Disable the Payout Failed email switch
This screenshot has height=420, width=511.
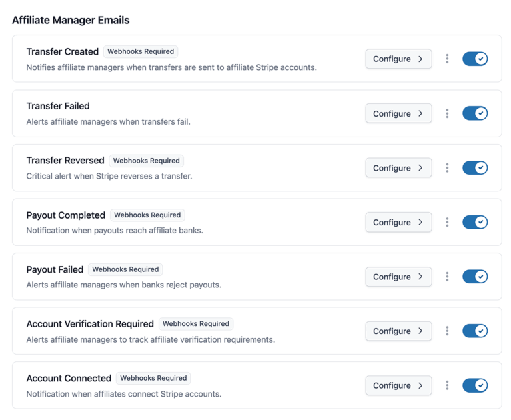click(475, 277)
